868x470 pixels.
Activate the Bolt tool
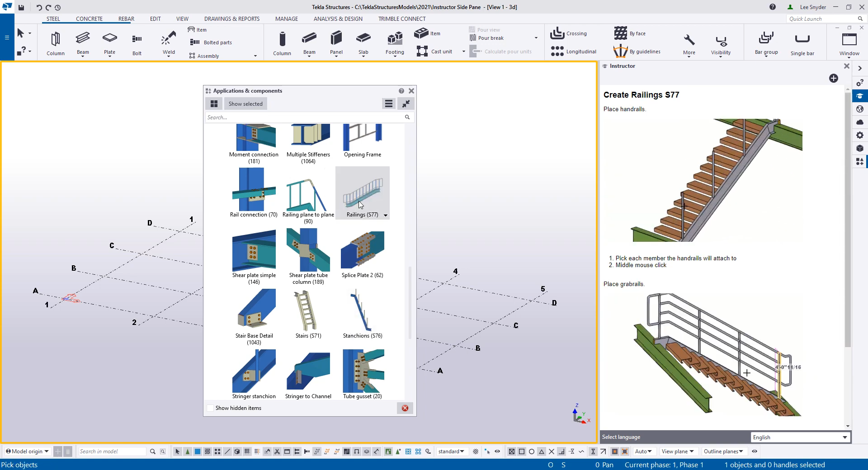[137, 43]
